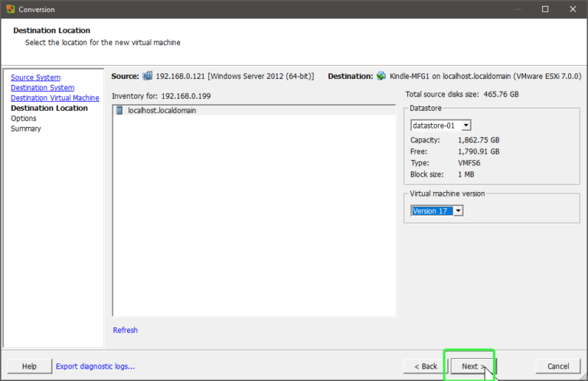Click the destination server icon beside Kindle-MFG1
This screenshot has height=381, width=588.
(x=381, y=77)
